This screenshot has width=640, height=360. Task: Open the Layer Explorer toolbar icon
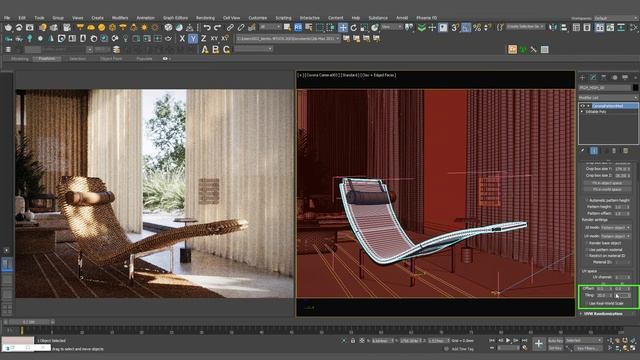[x=587, y=27]
